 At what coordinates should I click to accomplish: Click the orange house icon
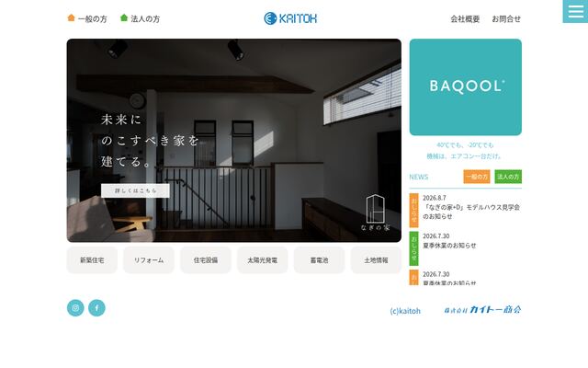[71, 17]
